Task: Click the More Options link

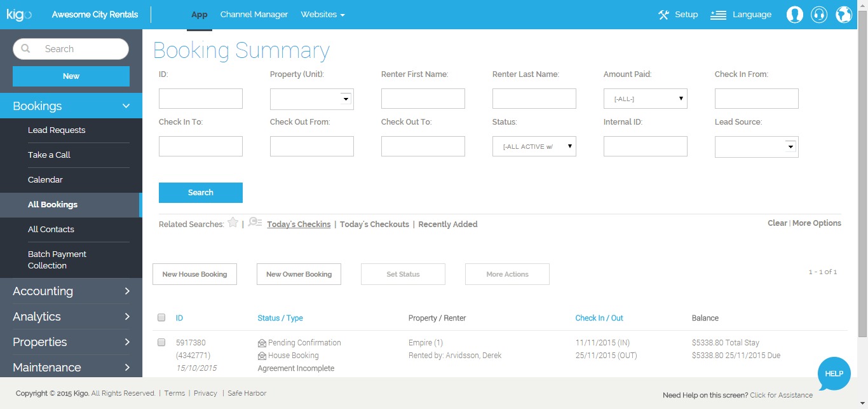Action: pos(817,223)
